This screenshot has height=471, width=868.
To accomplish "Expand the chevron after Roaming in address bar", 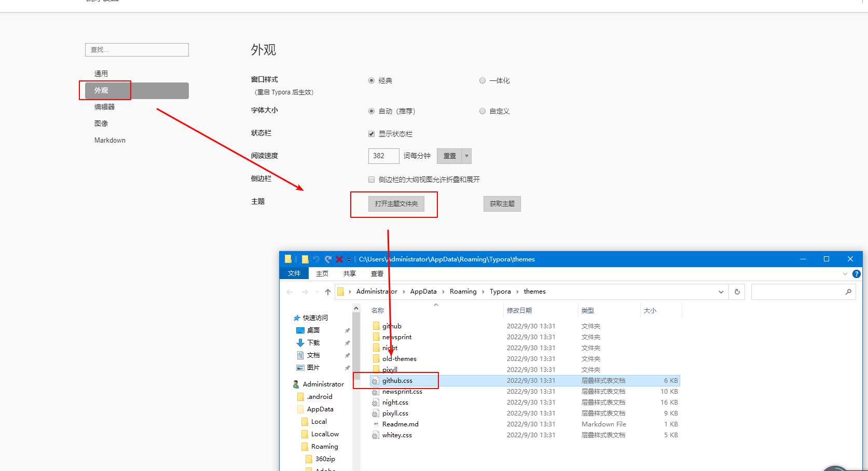I will 484,292.
